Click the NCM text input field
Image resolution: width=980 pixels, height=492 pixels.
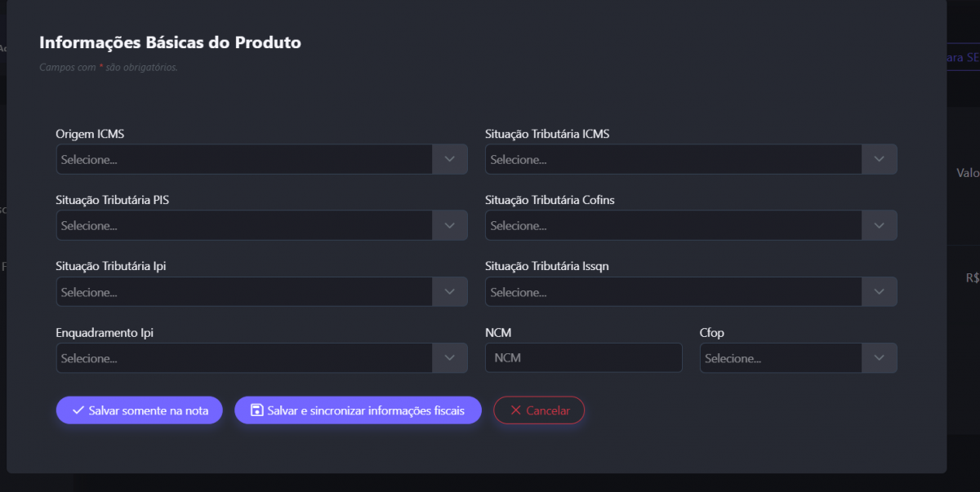[x=583, y=357]
